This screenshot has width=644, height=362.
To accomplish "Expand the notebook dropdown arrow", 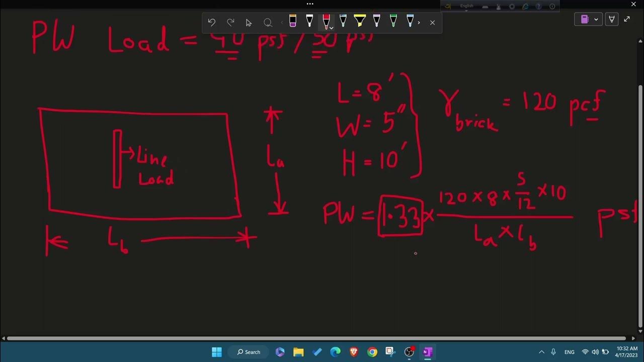I will 596,19.
